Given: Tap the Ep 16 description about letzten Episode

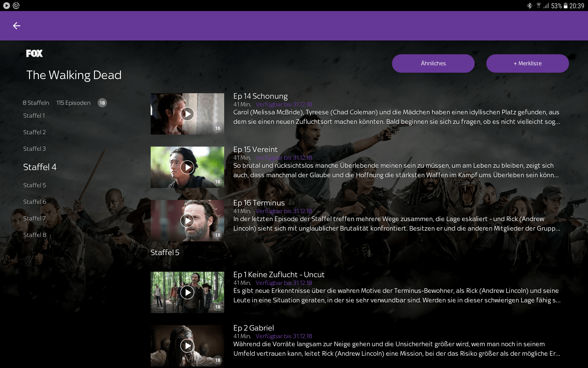Looking at the screenshot, I should pos(397,224).
